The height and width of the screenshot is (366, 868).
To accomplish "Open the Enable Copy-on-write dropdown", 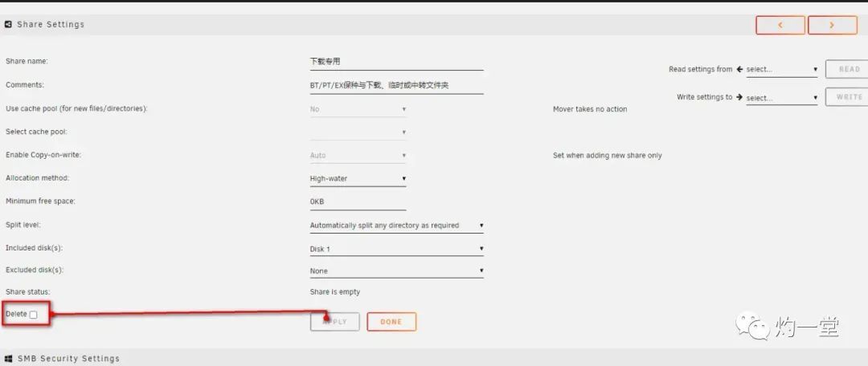I will 358,156.
